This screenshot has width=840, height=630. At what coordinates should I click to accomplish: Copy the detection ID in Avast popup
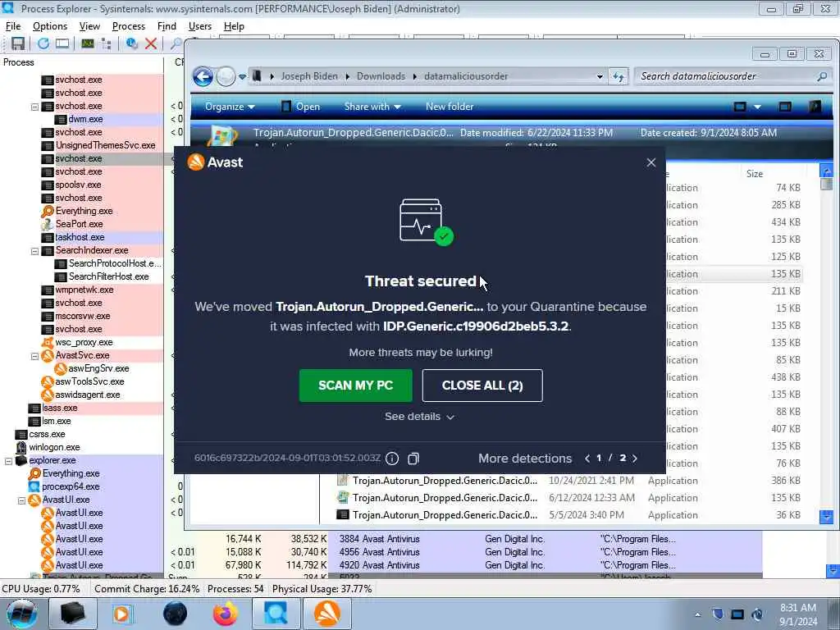tap(413, 459)
